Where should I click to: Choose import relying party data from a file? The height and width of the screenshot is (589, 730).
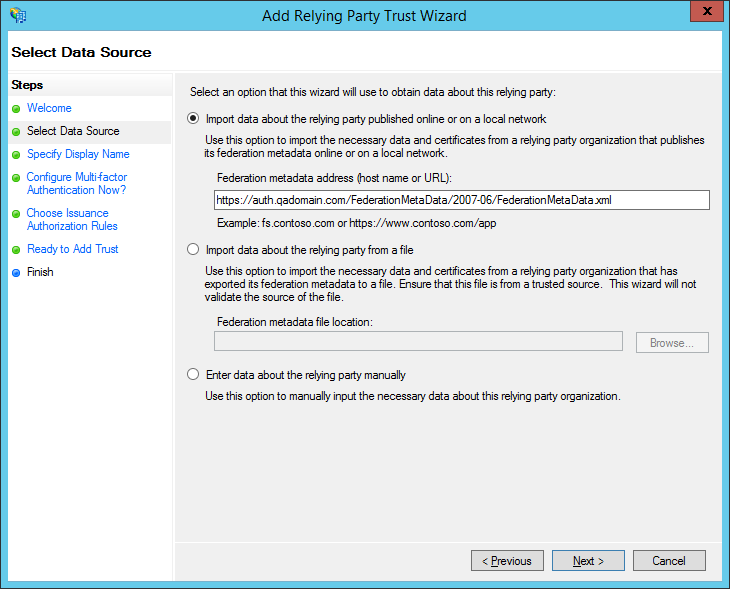193,250
